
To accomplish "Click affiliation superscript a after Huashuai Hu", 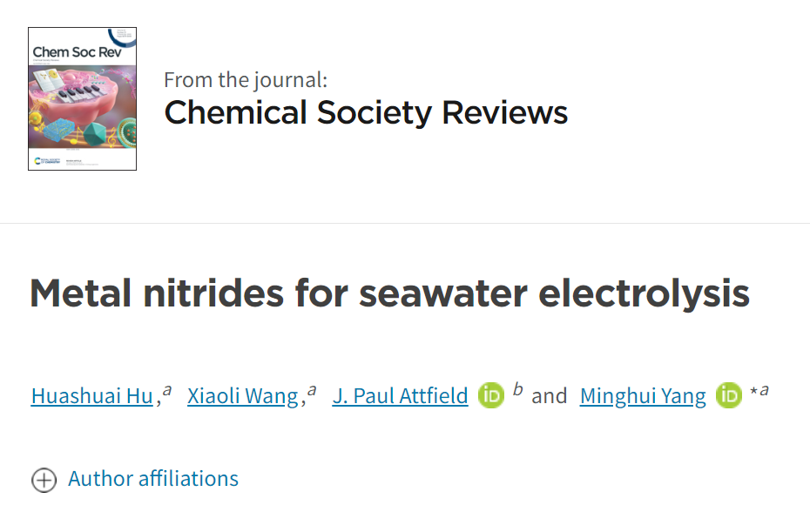I will tap(167, 390).
